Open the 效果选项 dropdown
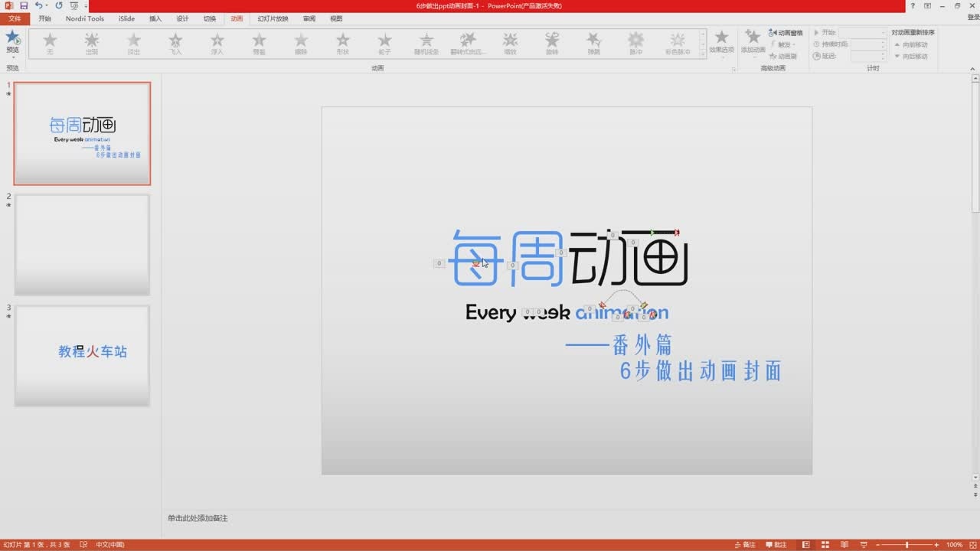This screenshot has height=551, width=980. (721, 44)
